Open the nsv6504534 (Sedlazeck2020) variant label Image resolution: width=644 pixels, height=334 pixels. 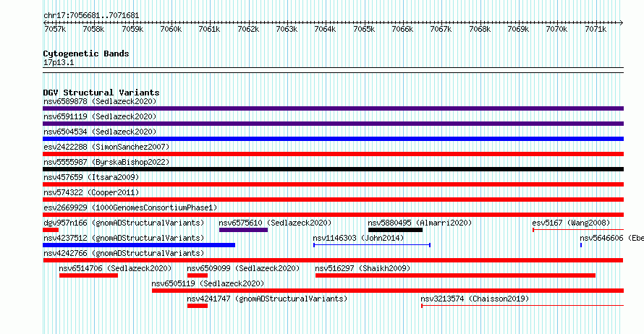point(100,132)
